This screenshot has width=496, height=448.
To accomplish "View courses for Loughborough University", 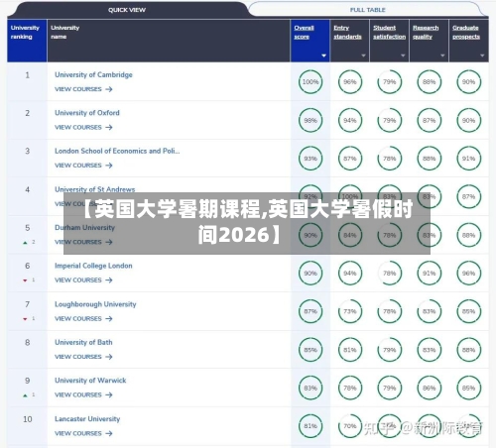I will [x=83, y=319].
